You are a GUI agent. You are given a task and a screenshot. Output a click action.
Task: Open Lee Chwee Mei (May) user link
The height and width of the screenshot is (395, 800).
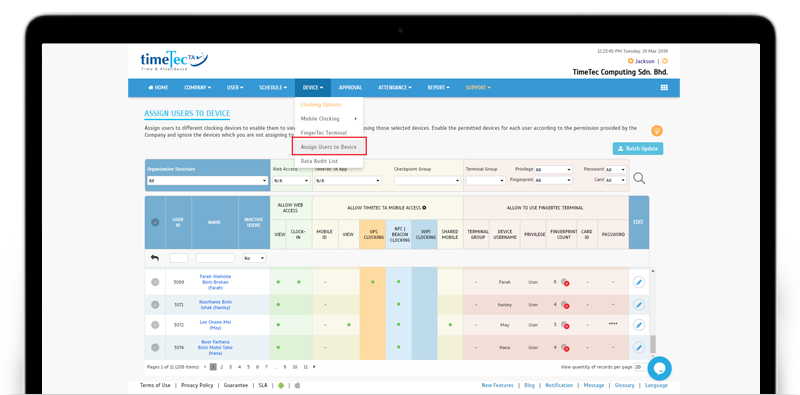click(x=214, y=325)
